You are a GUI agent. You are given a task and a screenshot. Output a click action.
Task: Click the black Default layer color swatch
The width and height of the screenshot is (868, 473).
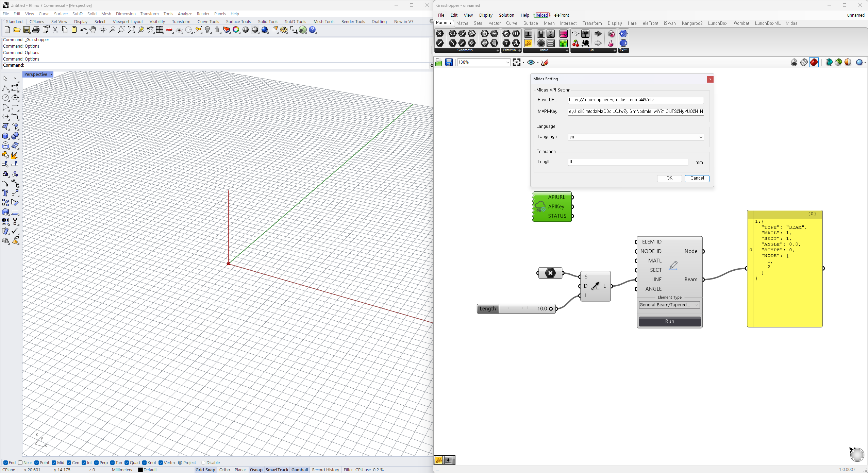click(140, 470)
